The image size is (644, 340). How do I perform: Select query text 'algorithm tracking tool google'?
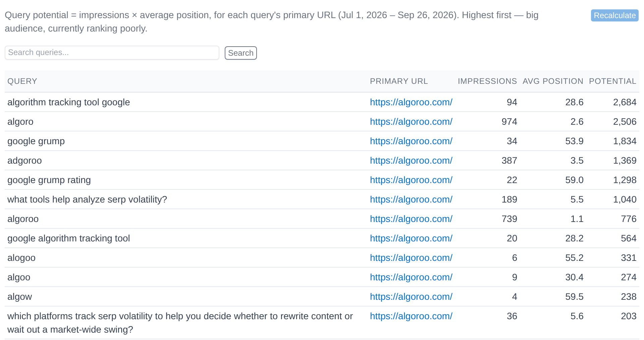click(68, 102)
